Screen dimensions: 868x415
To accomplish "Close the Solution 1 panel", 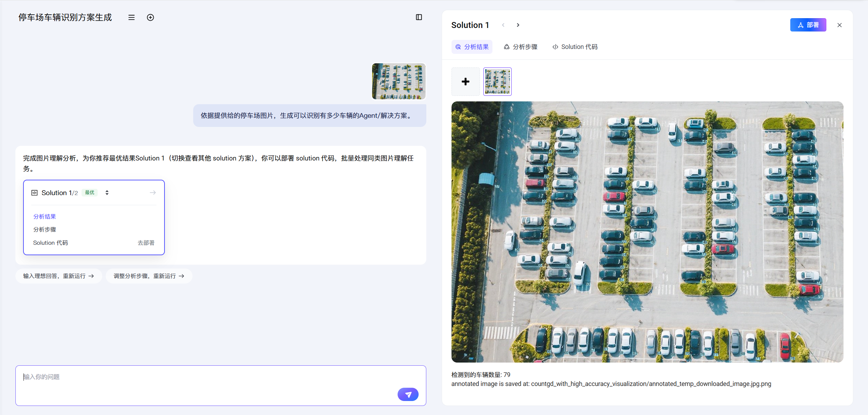I will click(x=839, y=25).
